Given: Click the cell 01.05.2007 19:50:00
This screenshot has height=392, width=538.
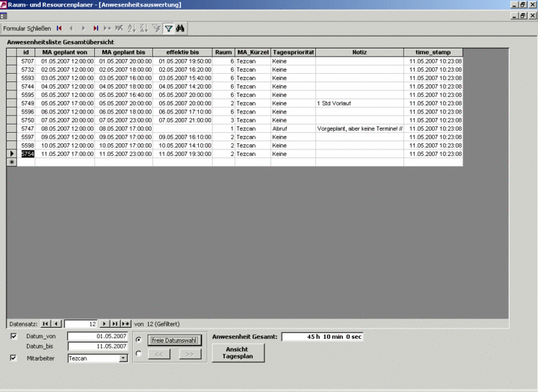Looking at the screenshot, I should pos(182,61).
